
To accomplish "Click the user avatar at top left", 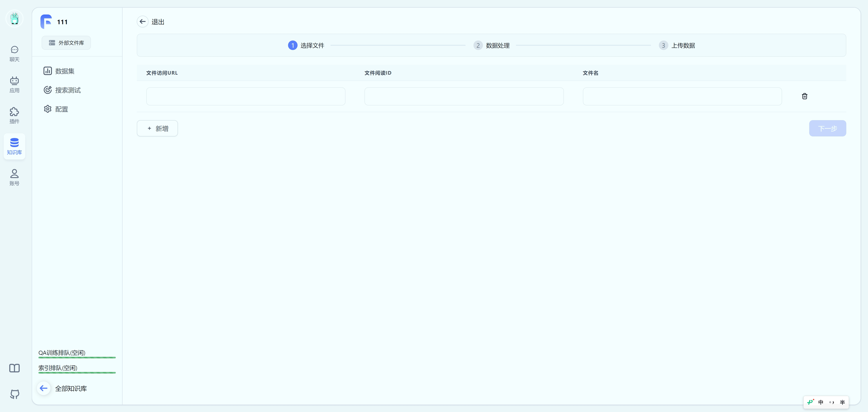I will [x=14, y=19].
